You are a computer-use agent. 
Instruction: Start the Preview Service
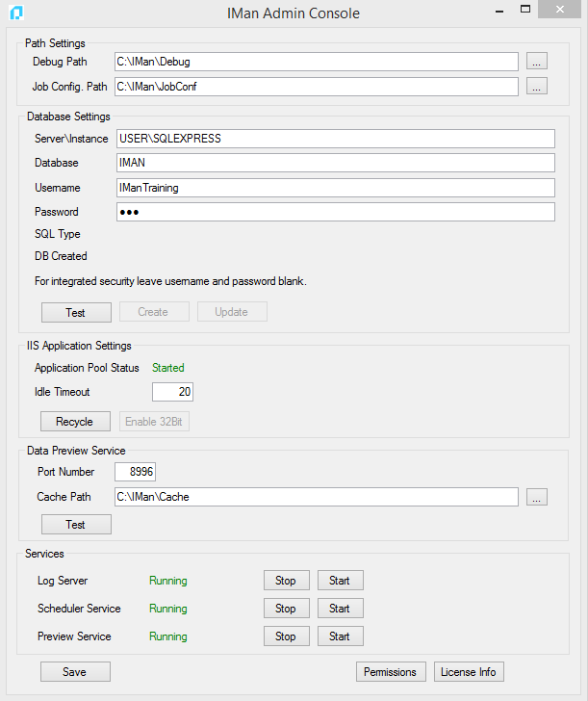click(340, 636)
